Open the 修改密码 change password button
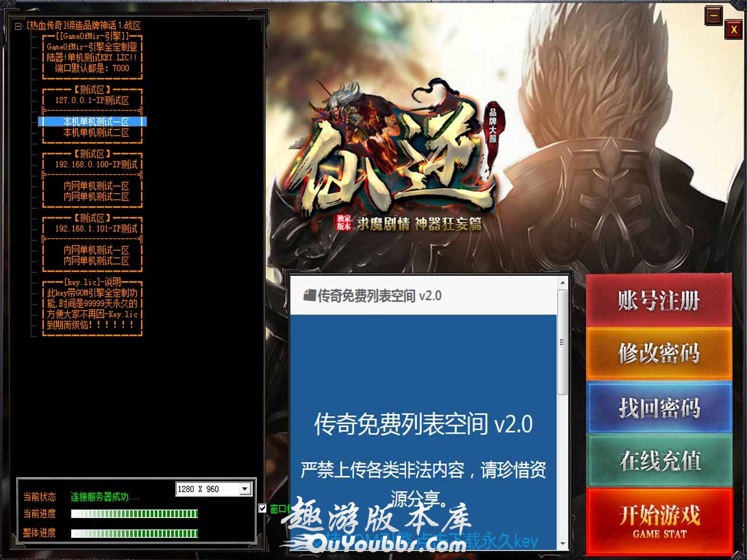The image size is (747, 560). 659,353
